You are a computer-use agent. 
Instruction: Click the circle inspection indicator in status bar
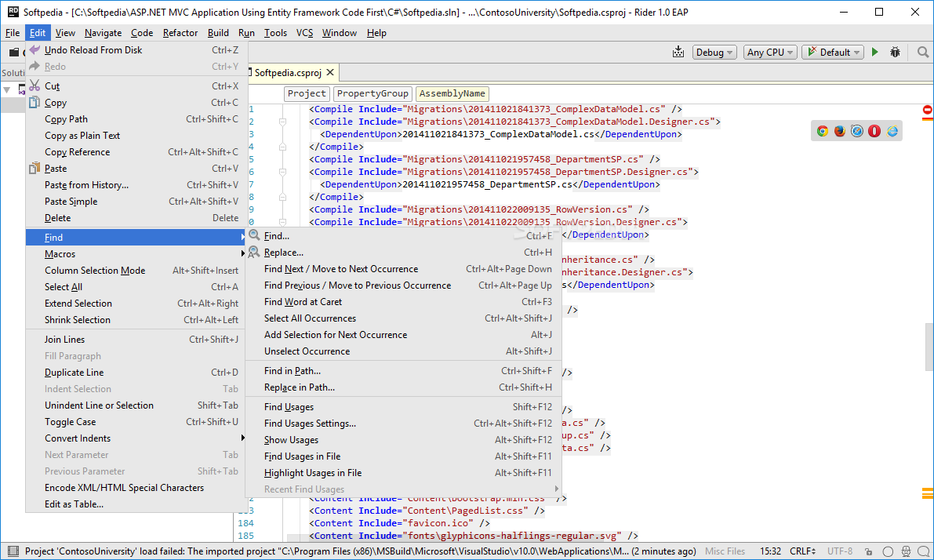tap(888, 551)
